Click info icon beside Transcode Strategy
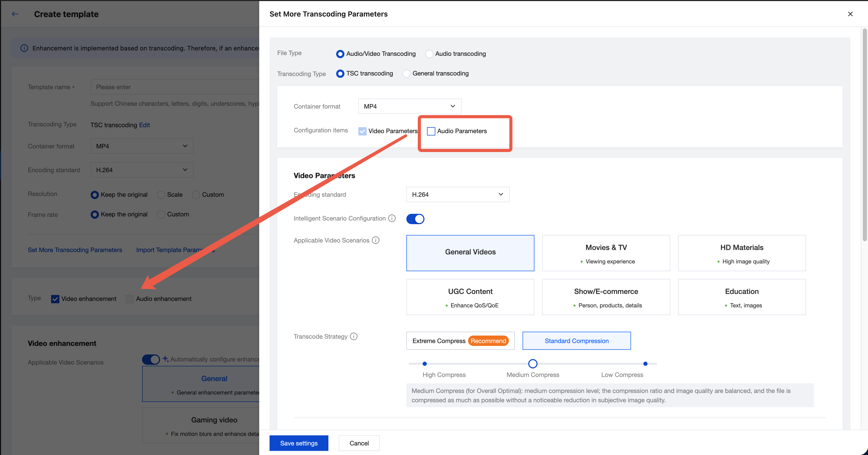This screenshot has width=868, height=455. click(353, 336)
